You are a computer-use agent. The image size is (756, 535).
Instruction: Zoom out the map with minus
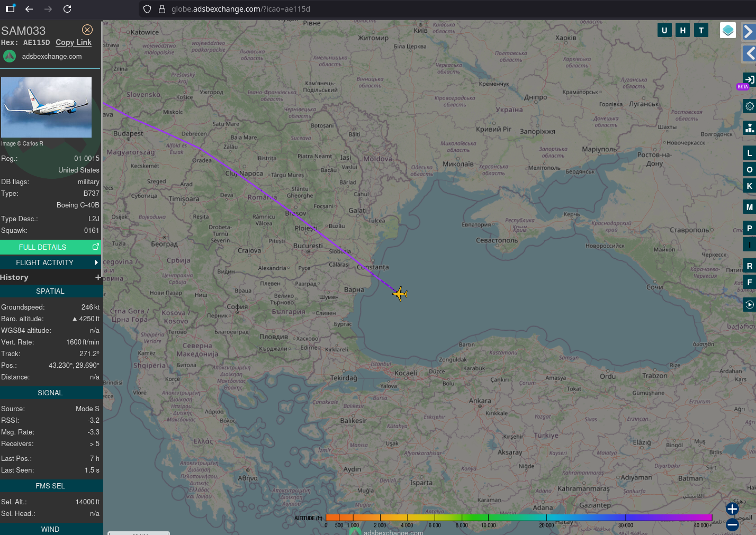coord(732,524)
